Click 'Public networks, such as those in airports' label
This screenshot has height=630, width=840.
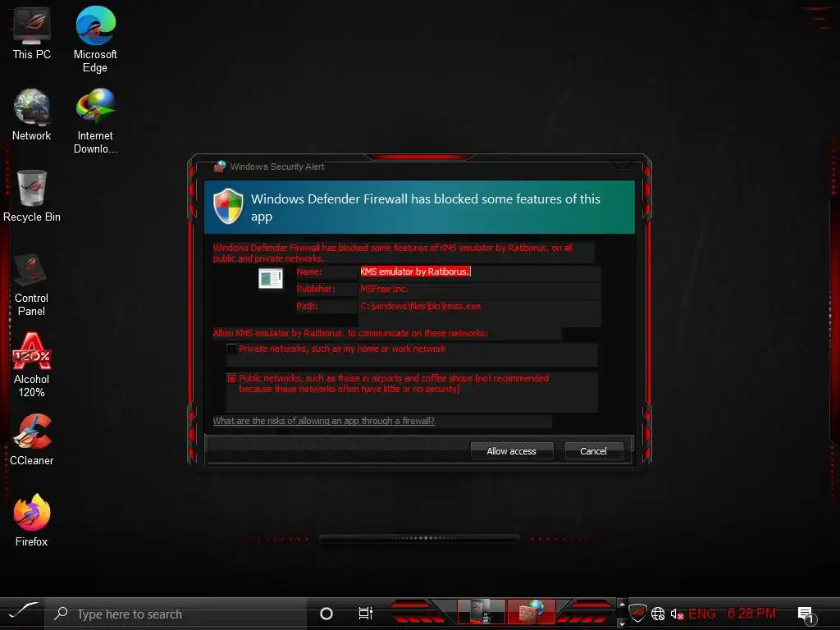pyautogui.click(x=394, y=384)
